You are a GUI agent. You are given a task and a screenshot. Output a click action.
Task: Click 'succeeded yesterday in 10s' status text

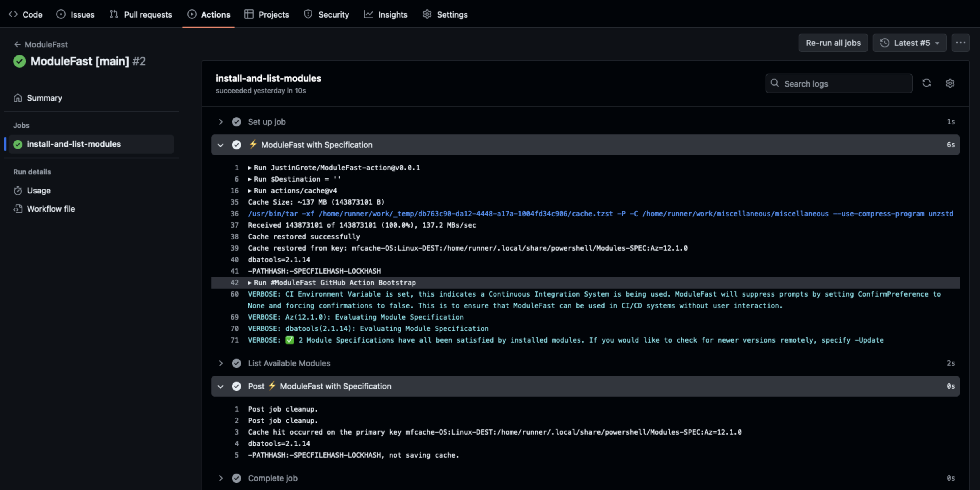[x=261, y=91]
